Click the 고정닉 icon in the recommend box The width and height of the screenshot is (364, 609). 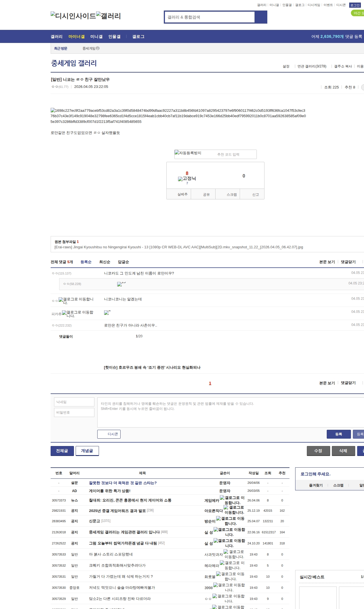[187, 179]
